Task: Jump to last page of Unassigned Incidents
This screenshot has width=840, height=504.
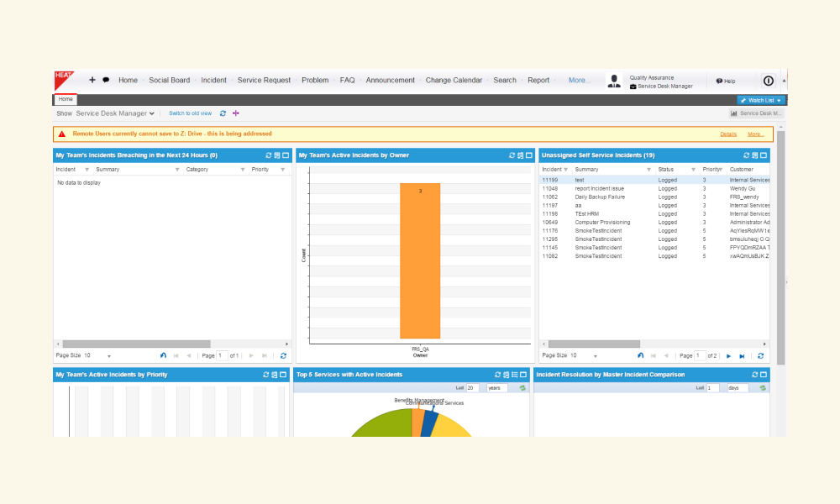Action: click(x=742, y=356)
